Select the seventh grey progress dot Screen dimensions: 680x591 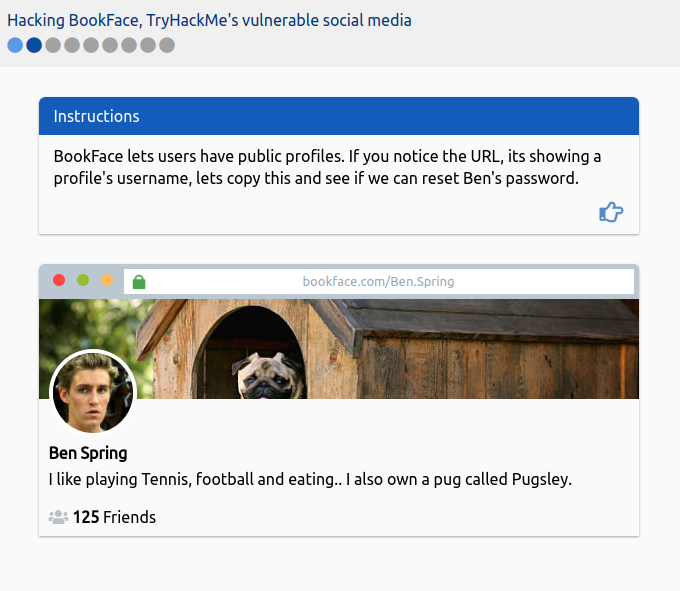[x=129, y=45]
